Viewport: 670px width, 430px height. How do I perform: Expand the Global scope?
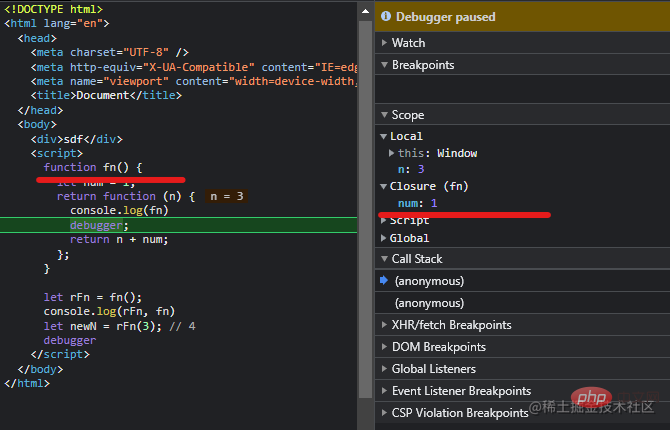[383, 238]
